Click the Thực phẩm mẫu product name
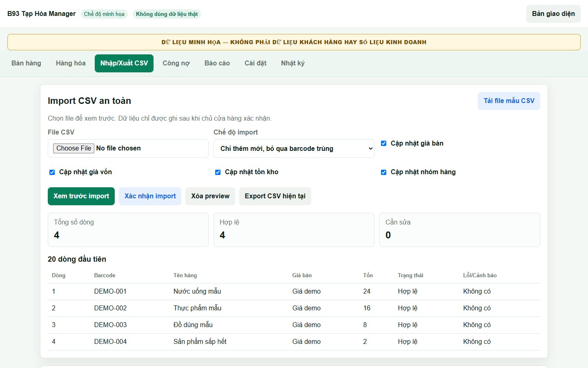Viewport: 588px width, 368px height. (197, 308)
